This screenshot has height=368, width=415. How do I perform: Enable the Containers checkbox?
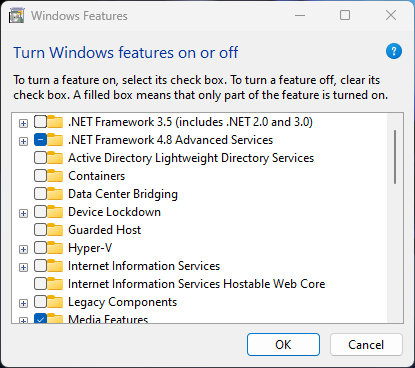(40, 176)
